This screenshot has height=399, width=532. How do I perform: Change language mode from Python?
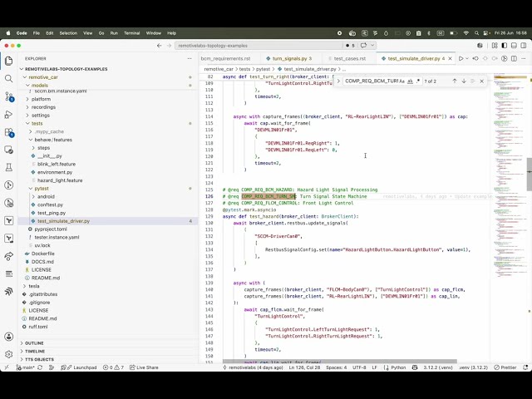click(x=398, y=367)
